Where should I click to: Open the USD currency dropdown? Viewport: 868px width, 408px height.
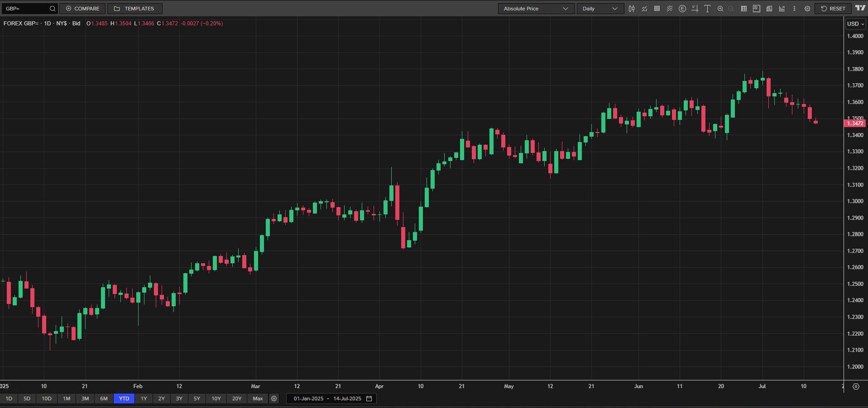[856, 24]
